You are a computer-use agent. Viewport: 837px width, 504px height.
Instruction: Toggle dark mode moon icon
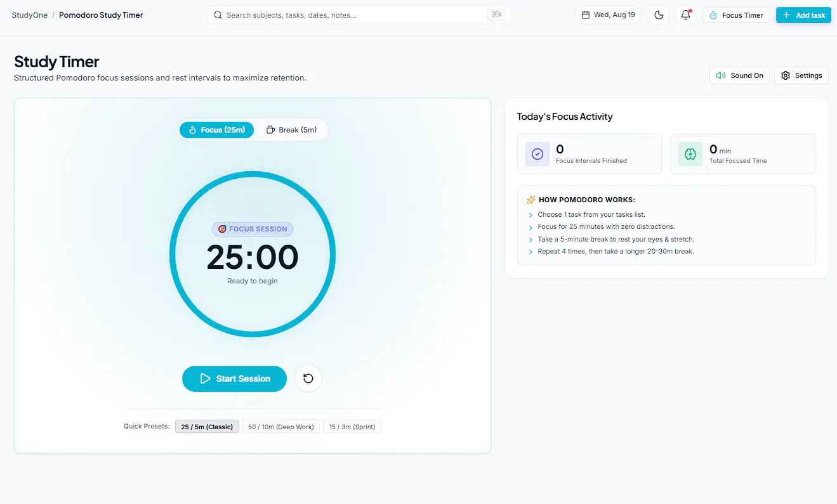(659, 15)
